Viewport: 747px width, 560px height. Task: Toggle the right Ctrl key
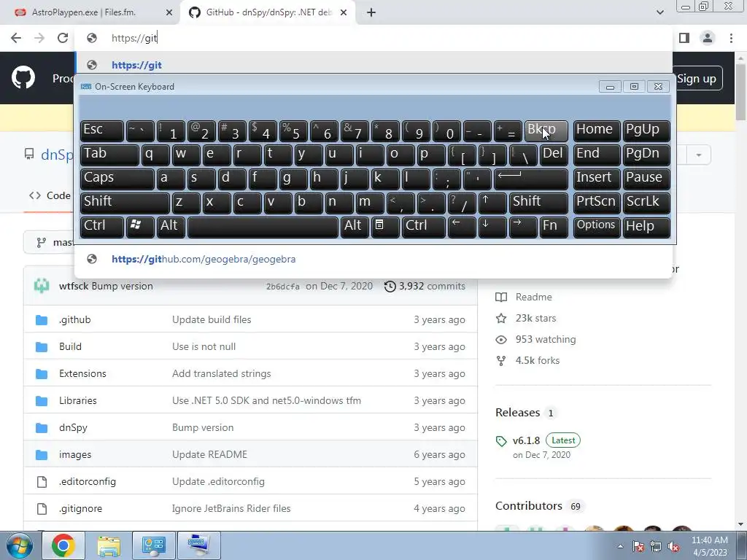424,227
